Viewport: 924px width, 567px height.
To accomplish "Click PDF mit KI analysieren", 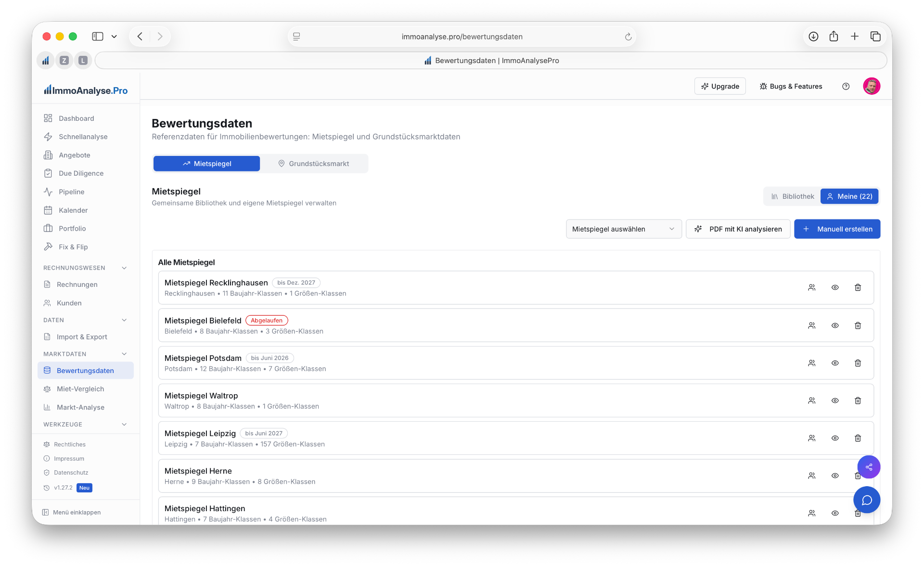I will [x=738, y=229].
